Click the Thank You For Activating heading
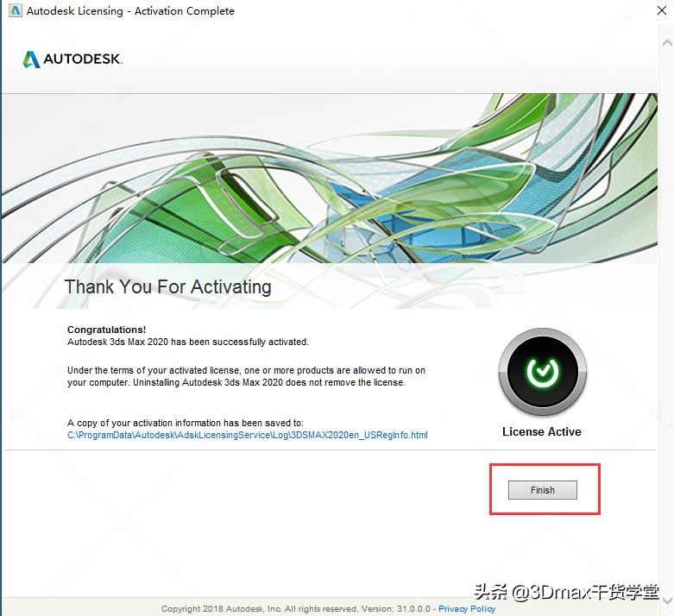The height and width of the screenshot is (616, 674). pos(167,286)
